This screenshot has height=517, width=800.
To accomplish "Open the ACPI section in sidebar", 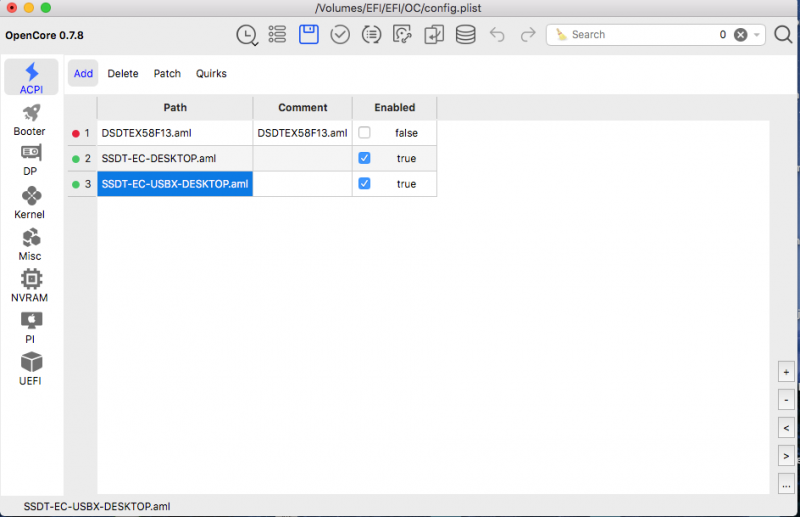I will pos(31,78).
